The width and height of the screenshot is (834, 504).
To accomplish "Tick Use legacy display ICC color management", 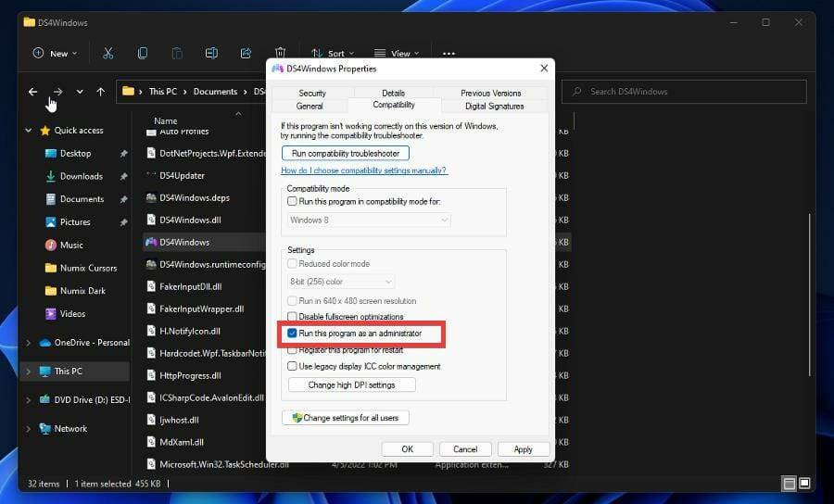I will tap(293, 366).
